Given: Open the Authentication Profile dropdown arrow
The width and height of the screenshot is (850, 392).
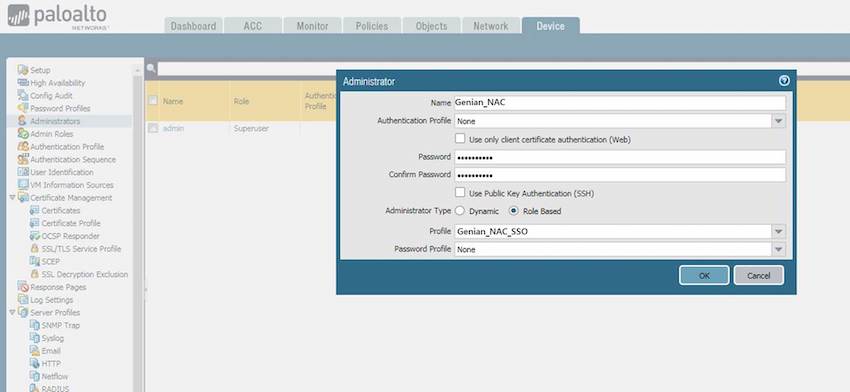Looking at the screenshot, I should 778,121.
